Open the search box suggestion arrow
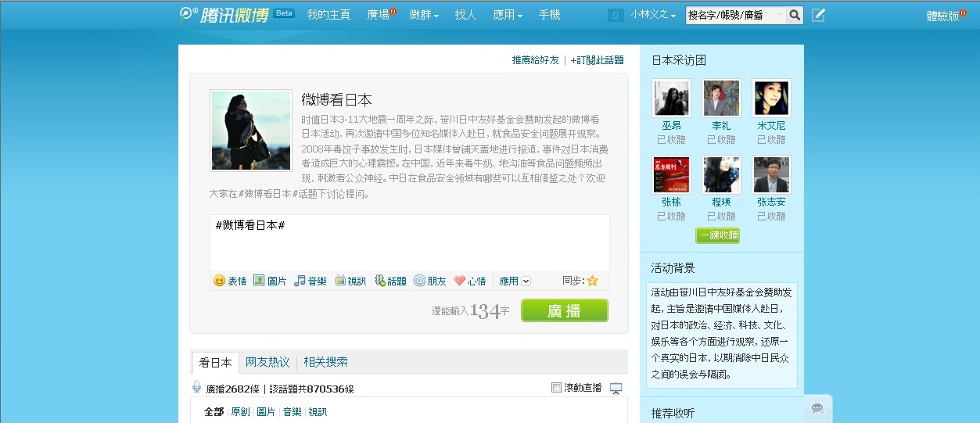This screenshot has width=980, height=423. point(781,15)
